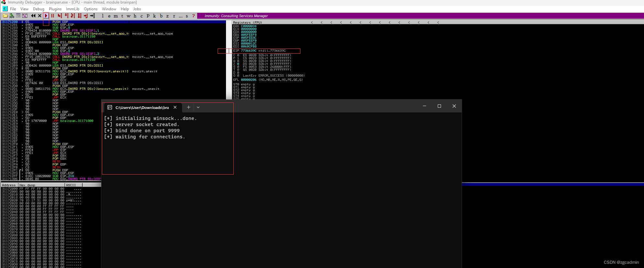Open the Help menu

pyautogui.click(x=125, y=9)
